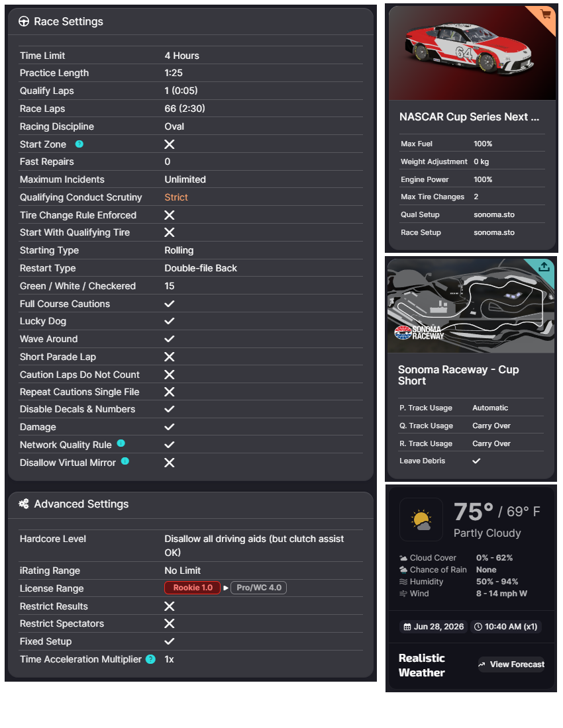The width and height of the screenshot is (563, 728).
Task: Click the Network Quality Rule info icon
Action: pyautogui.click(x=121, y=443)
